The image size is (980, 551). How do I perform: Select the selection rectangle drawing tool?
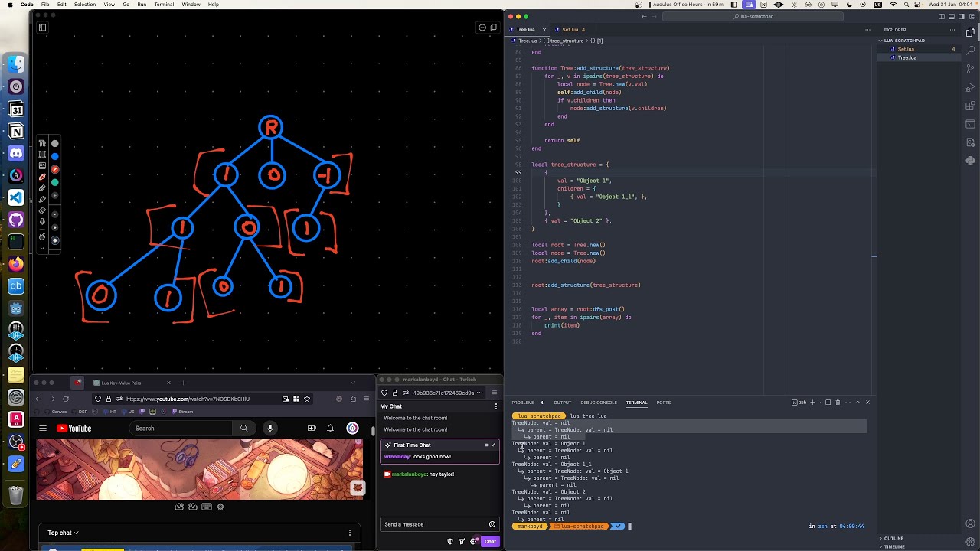click(42, 155)
